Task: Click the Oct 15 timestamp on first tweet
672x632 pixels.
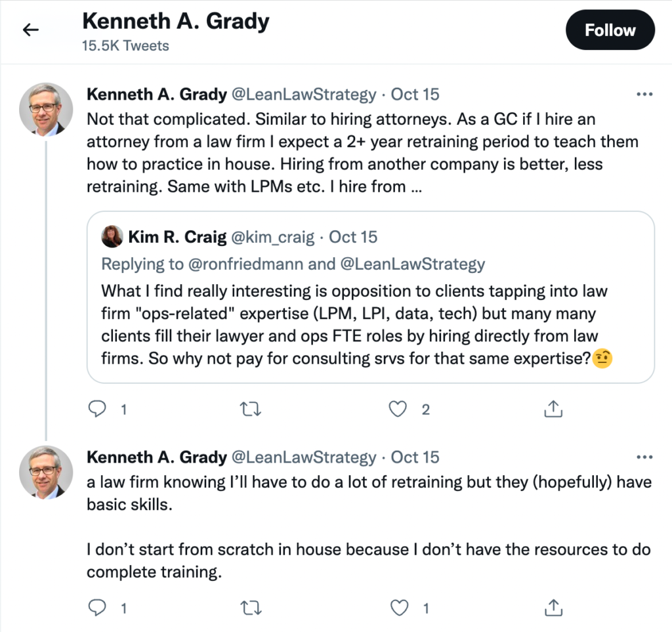Action: tap(415, 95)
